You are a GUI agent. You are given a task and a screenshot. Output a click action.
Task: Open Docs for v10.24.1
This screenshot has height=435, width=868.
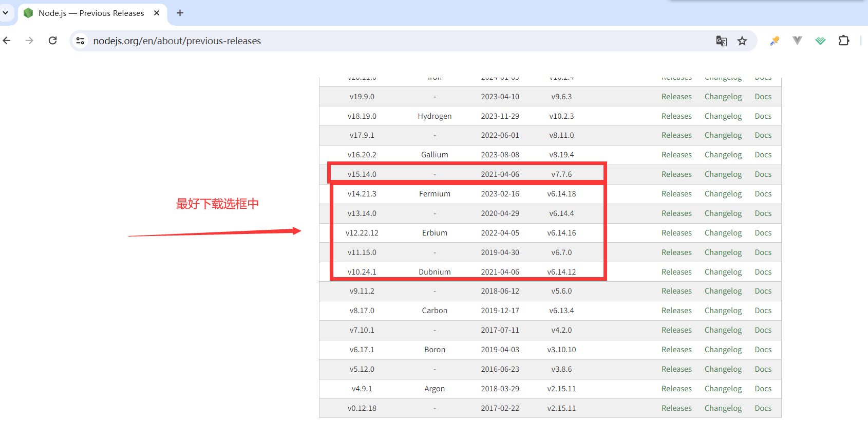pos(763,272)
